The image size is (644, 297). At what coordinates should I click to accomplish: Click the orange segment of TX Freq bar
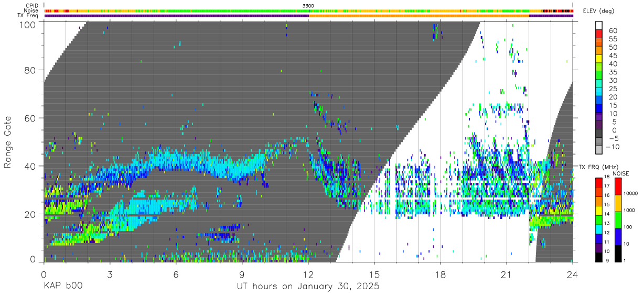[x=419, y=16]
